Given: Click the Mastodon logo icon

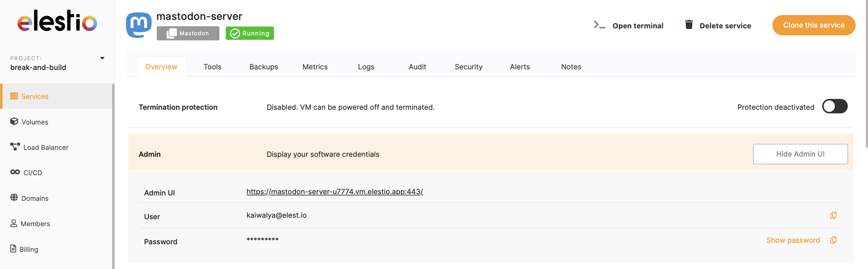Looking at the screenshot, I should click(x=139, y=25).
